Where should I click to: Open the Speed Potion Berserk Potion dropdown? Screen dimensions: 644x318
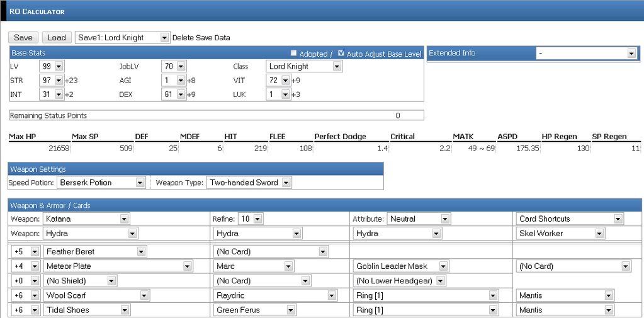pos(101,183)
